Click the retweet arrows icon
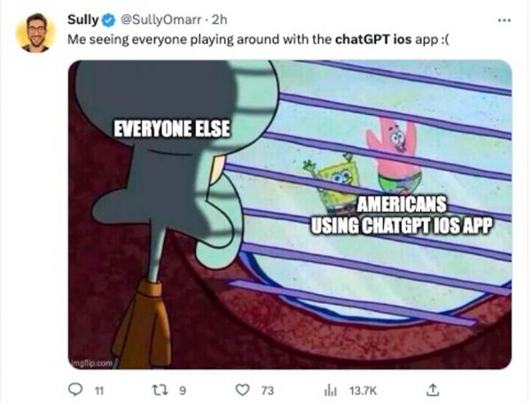This screenshot has width=532, height=403. (x=160, y=390)
